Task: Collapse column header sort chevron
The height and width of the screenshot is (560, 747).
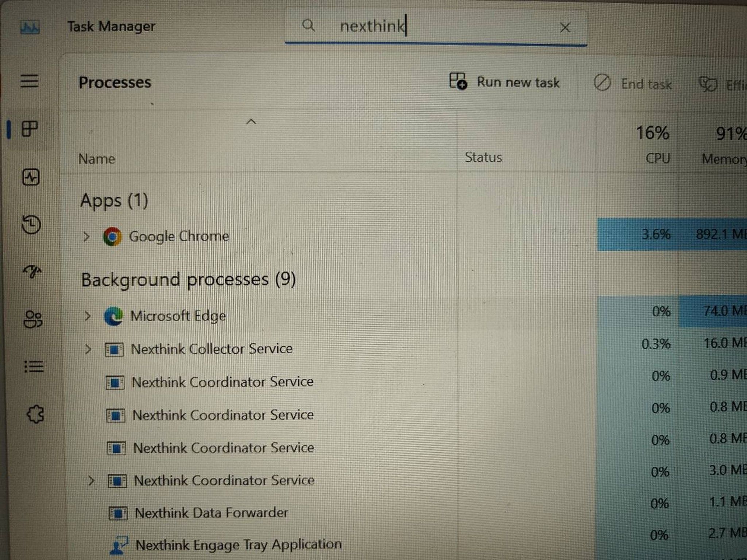Action: (251, 122)
